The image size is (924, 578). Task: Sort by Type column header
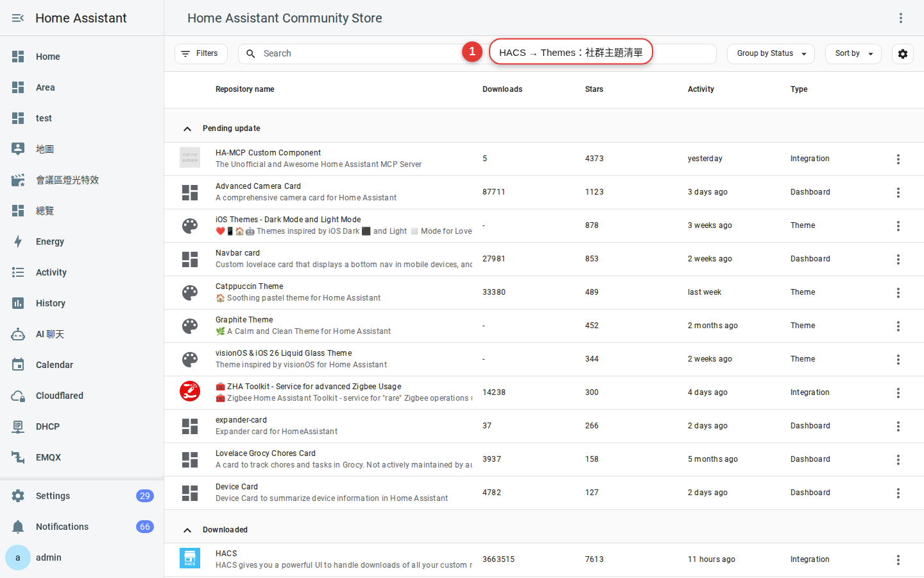click(799, 89)
